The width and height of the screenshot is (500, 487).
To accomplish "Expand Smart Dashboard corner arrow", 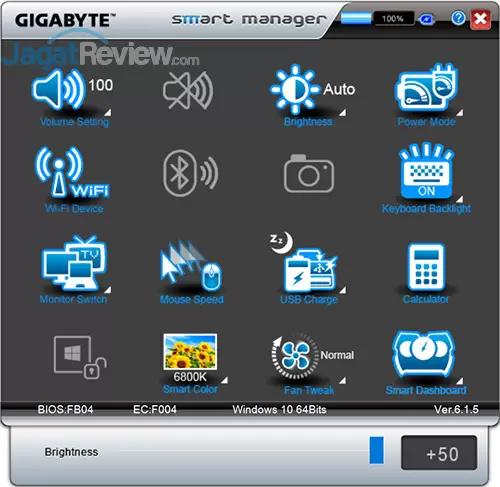I will 459,380.
